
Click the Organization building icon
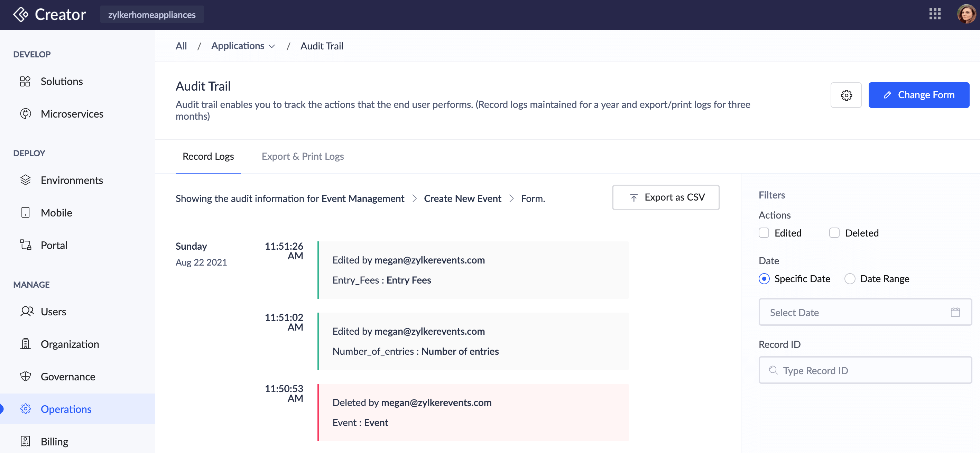(x=25, y=344)
